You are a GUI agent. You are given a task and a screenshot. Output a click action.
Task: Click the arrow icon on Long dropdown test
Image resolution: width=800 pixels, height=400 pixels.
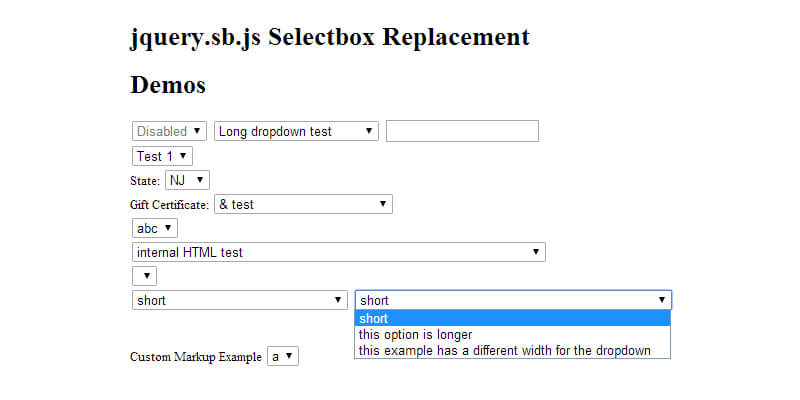point(369,131)
